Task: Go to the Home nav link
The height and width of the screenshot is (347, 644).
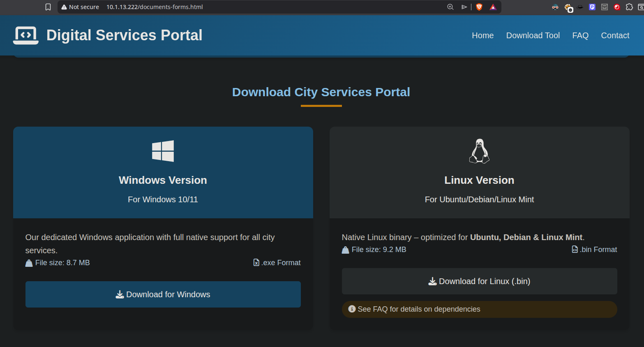Action: [x=482, y=35]
